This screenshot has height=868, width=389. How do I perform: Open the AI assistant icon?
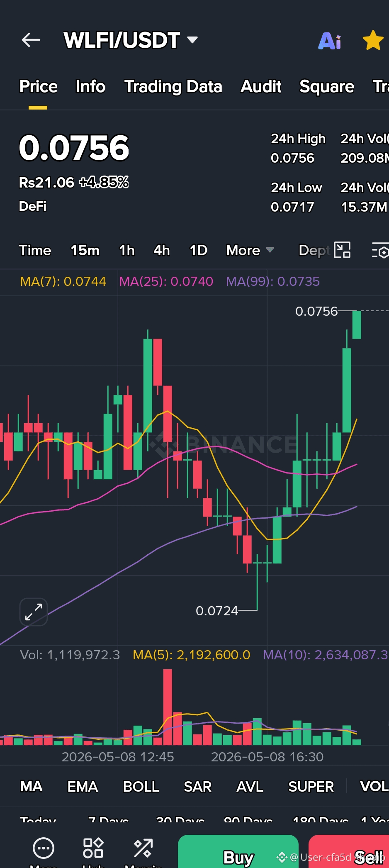click(x=330, y=41)
